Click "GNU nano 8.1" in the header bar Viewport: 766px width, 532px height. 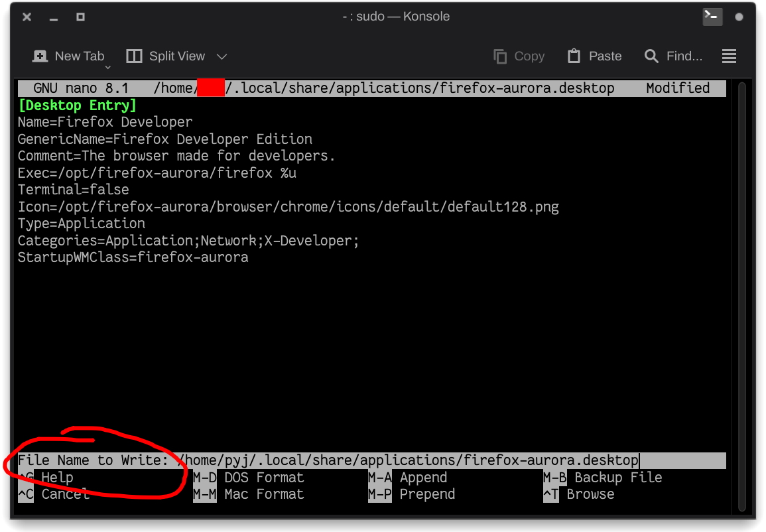pyautogui.click(x=81, y=88)
